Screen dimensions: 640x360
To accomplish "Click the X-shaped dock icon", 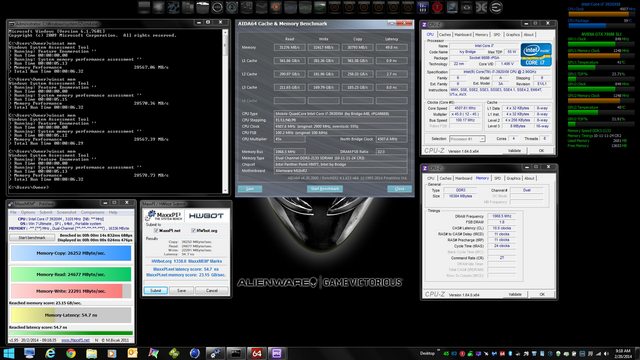I will [x=481, y=7].
